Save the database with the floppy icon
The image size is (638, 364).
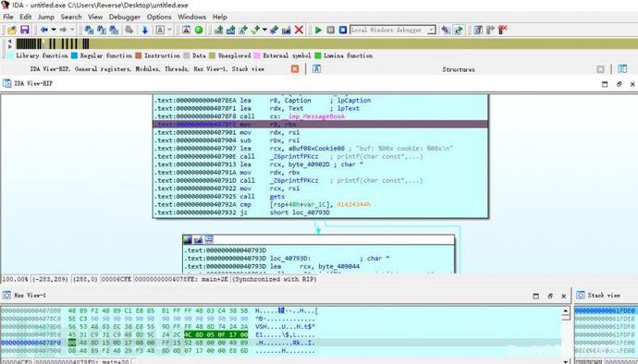click(x=25, y=30)
